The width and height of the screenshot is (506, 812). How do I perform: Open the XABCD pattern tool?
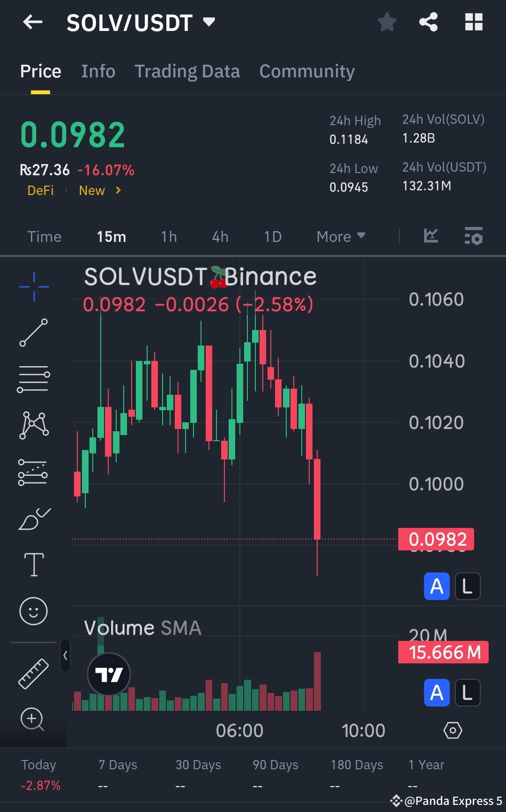(x=33, y=424)
